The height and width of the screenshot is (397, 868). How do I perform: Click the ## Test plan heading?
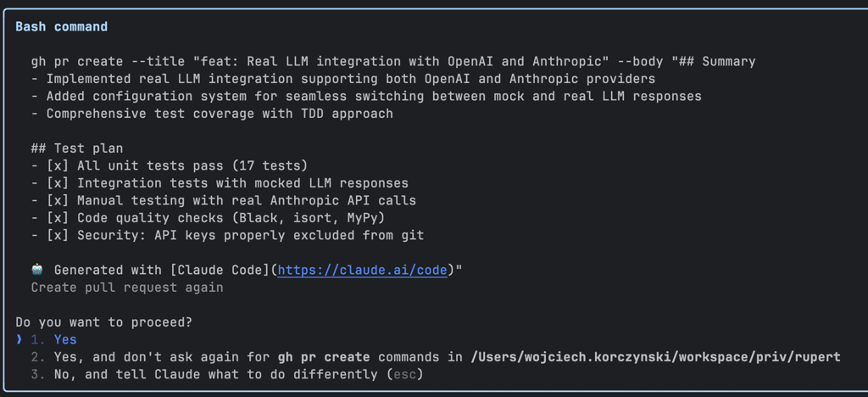77,148
